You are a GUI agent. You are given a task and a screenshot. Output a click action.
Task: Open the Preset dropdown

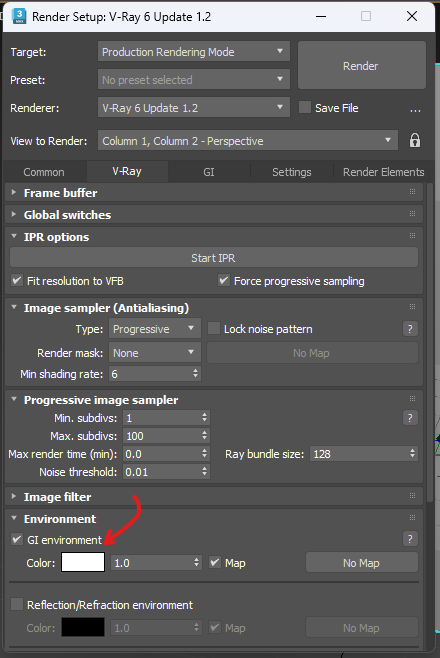pyautogui.click(x=194, y=80)
